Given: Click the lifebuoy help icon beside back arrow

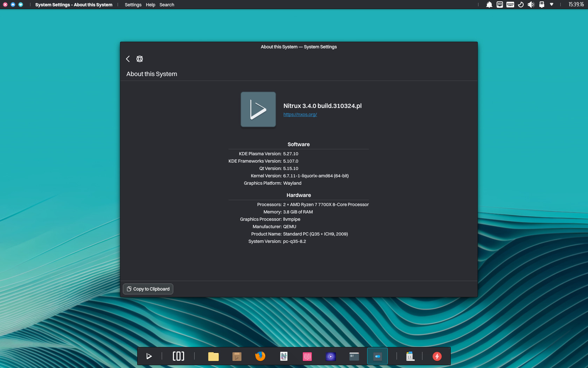Looking at the screenshot, I should (140, 59).
